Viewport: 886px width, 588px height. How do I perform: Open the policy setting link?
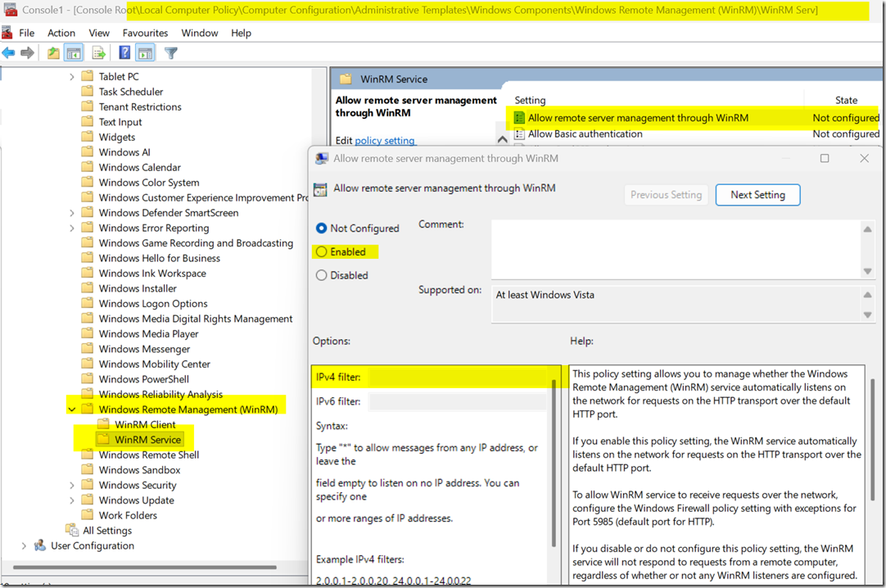(384, 140)
